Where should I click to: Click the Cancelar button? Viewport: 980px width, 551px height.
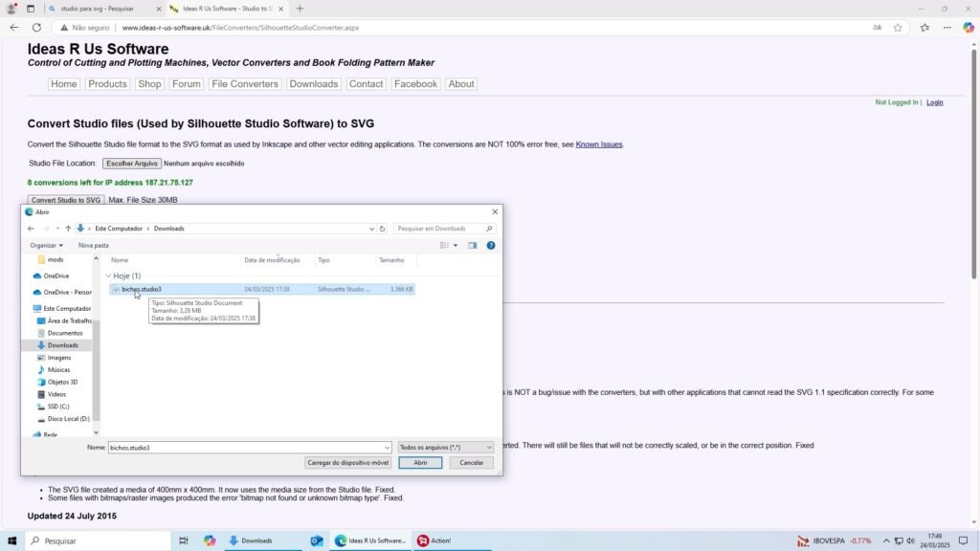pos(471,463)
